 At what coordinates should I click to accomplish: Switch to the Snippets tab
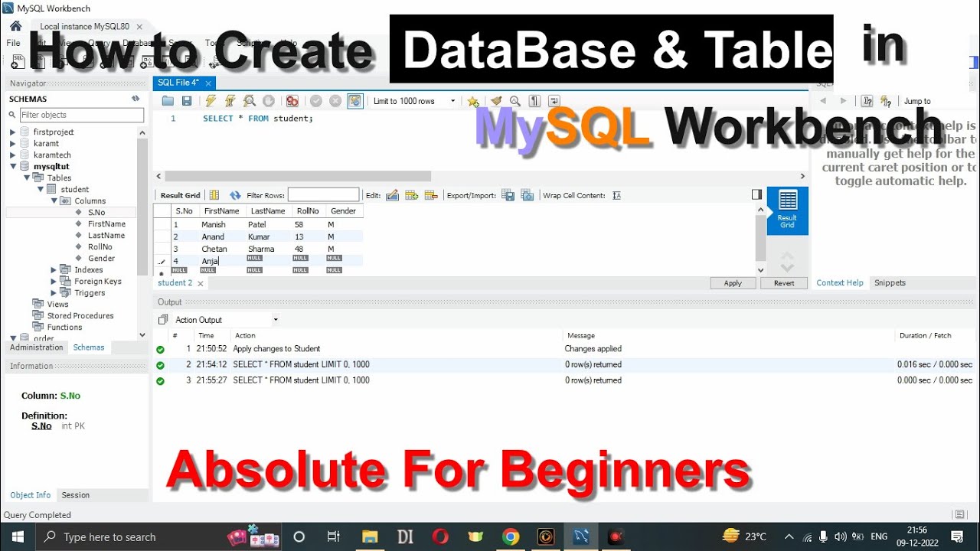point(890,283)
